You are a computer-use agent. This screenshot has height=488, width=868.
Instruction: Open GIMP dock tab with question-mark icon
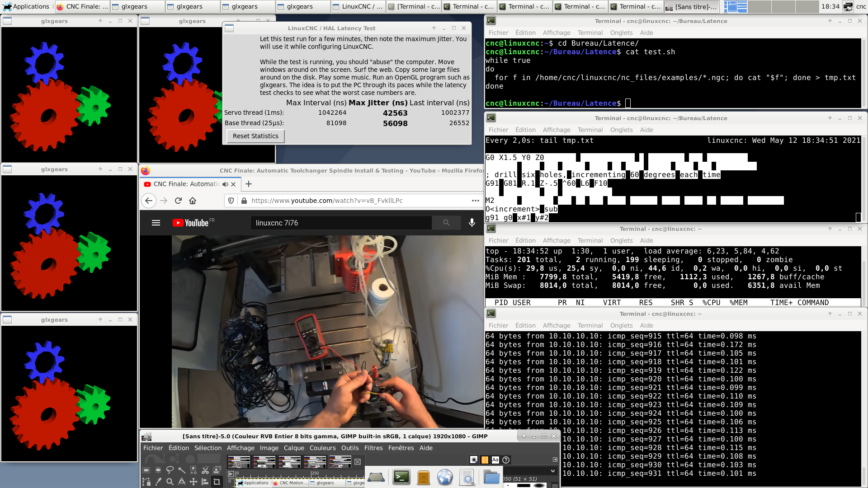click(506, 460)
